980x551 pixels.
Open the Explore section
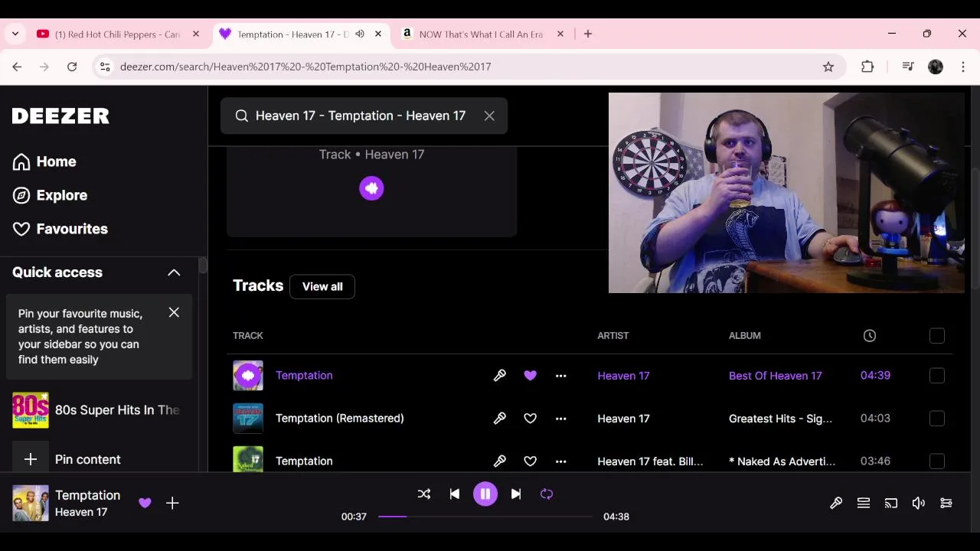pyautogui.click(x=50, y=195)
